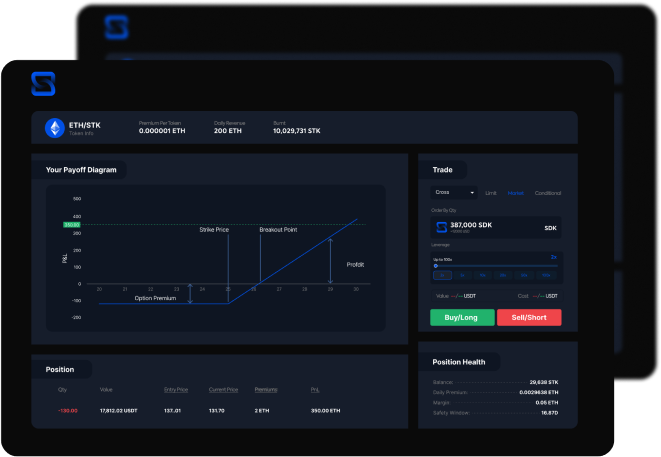
Task: Click the green 350.00 price marker on chart
Action: point(71,225)
